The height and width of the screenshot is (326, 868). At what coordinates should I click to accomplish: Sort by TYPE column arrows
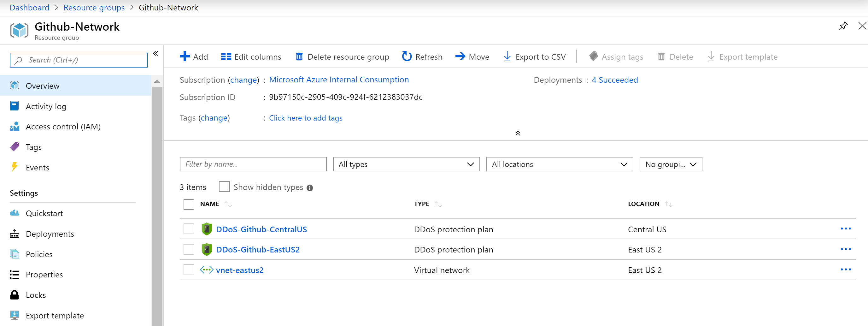coord(438,204)
